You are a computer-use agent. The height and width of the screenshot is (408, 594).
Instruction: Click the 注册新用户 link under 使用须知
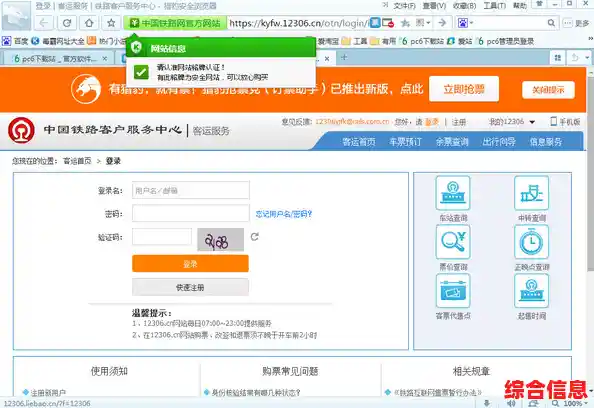[48, 392]
